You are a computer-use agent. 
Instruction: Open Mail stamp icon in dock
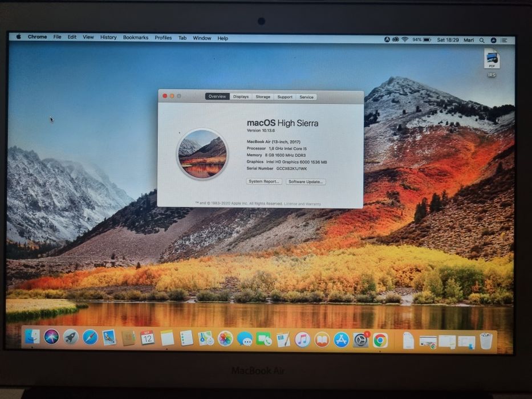(x=109, y=338)
